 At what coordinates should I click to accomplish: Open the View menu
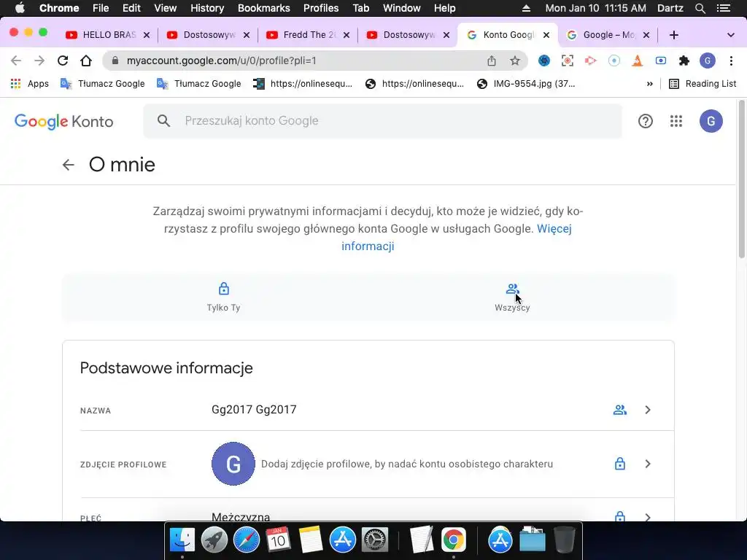pos(165,8)
